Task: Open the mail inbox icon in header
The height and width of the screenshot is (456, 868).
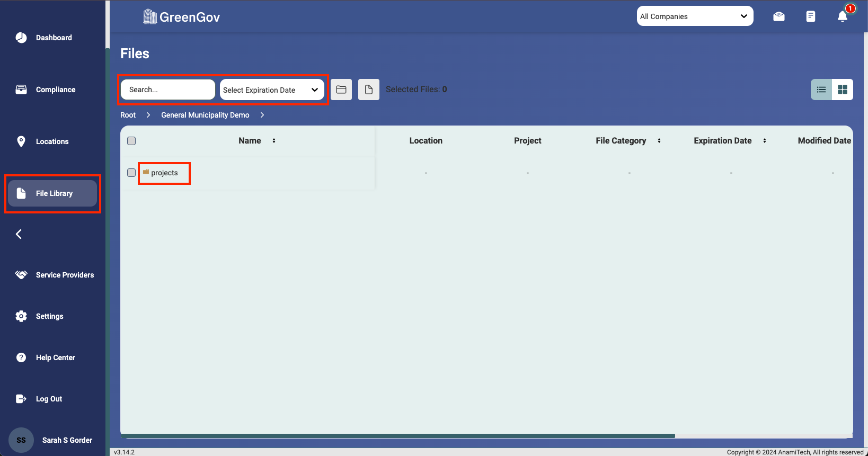Action: (x=779, y=16)
